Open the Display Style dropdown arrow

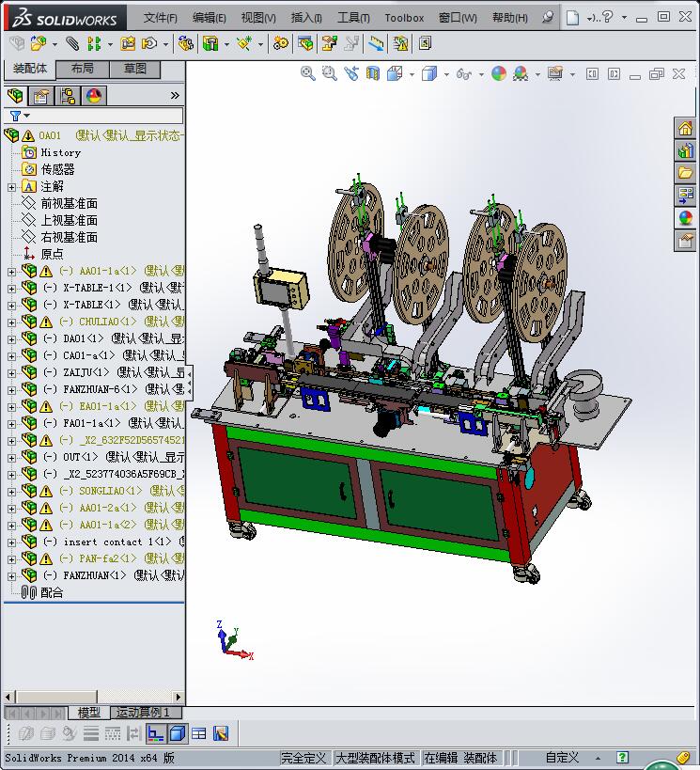(x=446, y=74)
